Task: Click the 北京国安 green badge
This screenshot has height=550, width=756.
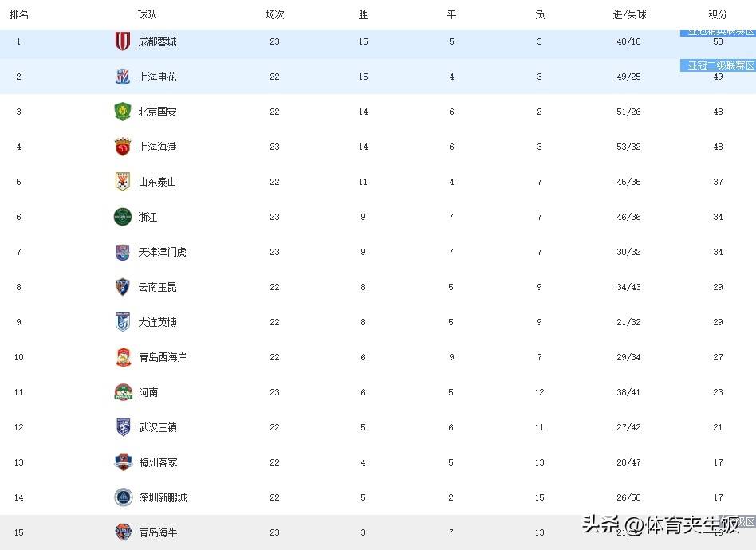Action: [x=123, y=112]
